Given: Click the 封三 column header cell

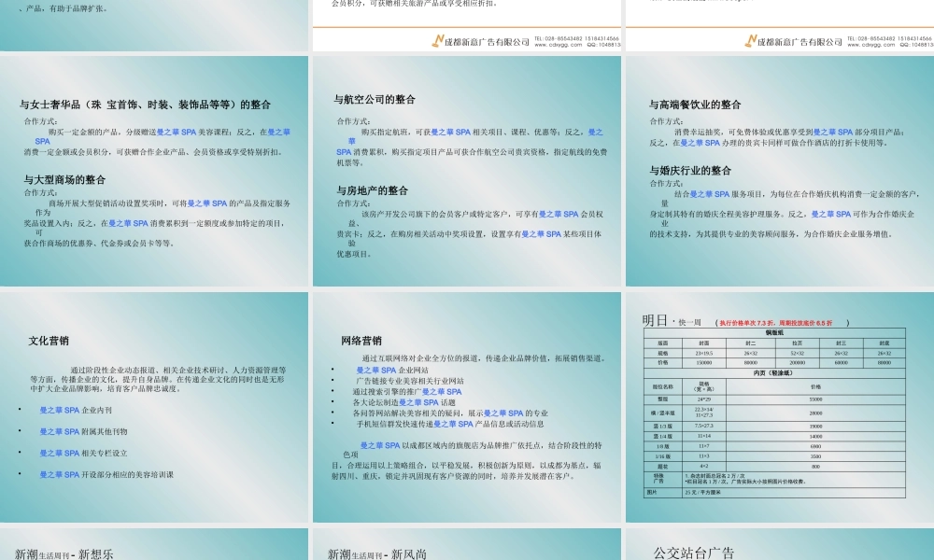Looking at the screenshot, I should pyautogui.click(x=842, y=343).
